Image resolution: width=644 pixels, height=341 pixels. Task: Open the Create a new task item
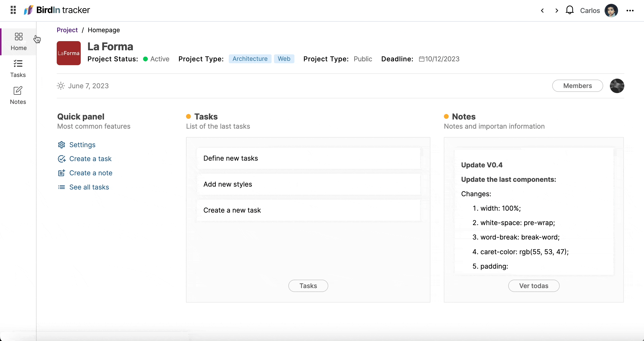(308, 210)
